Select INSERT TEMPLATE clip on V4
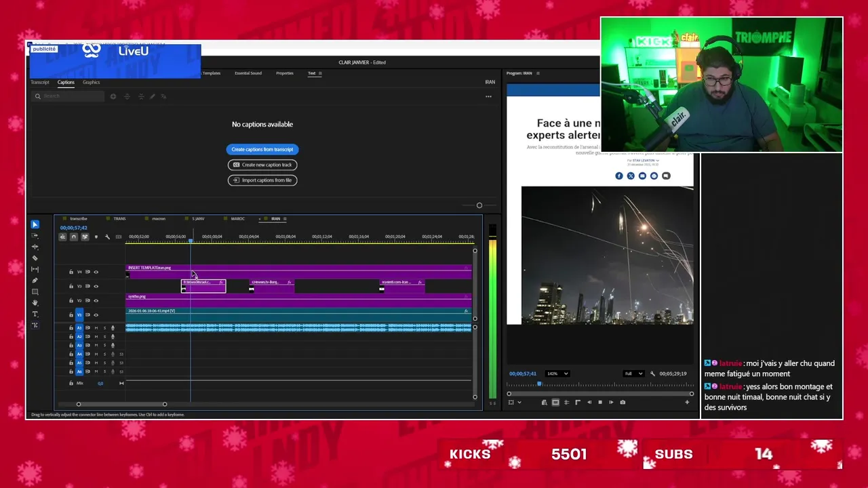Screen dimensions: 868x488 (298, 271)
